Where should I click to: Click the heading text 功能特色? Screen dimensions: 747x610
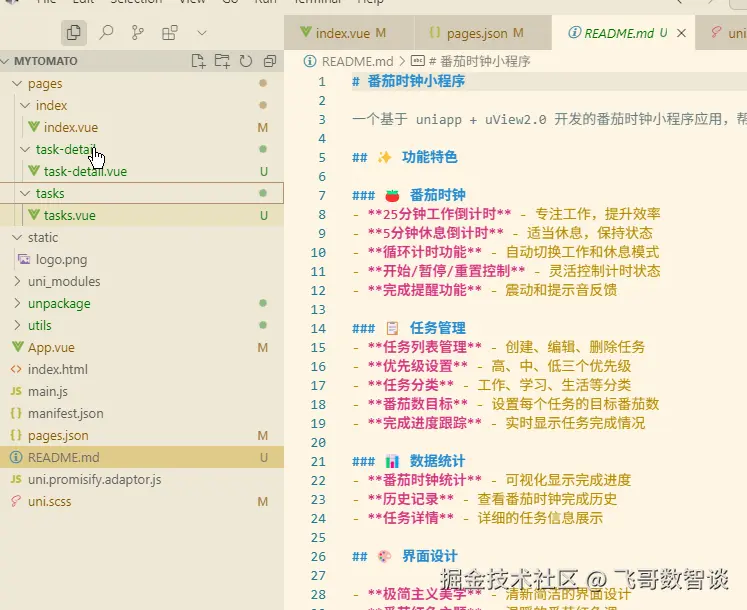click(429, 157)
